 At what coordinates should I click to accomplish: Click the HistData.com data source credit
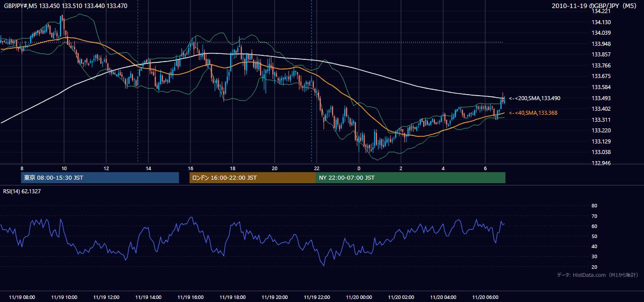tap(598, 275)
